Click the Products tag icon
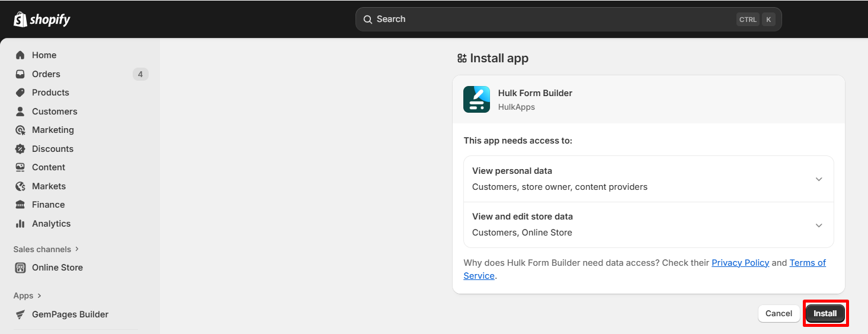 click(20, 93)
